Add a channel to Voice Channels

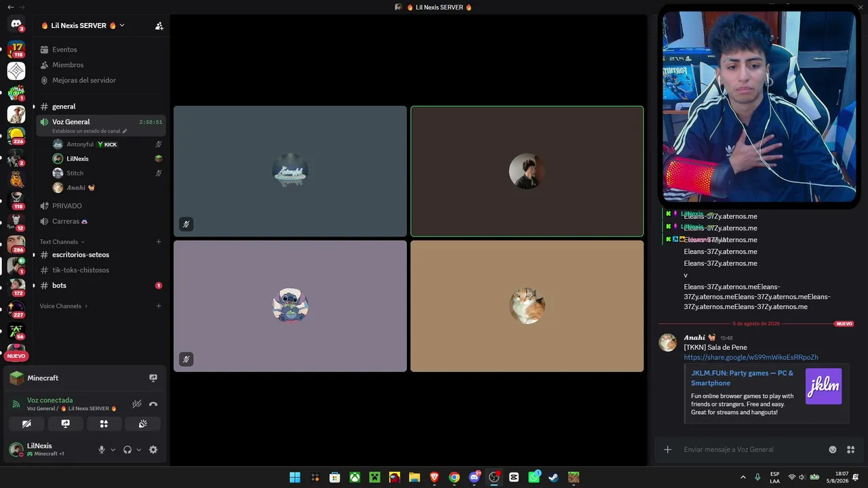pos(159,306)
